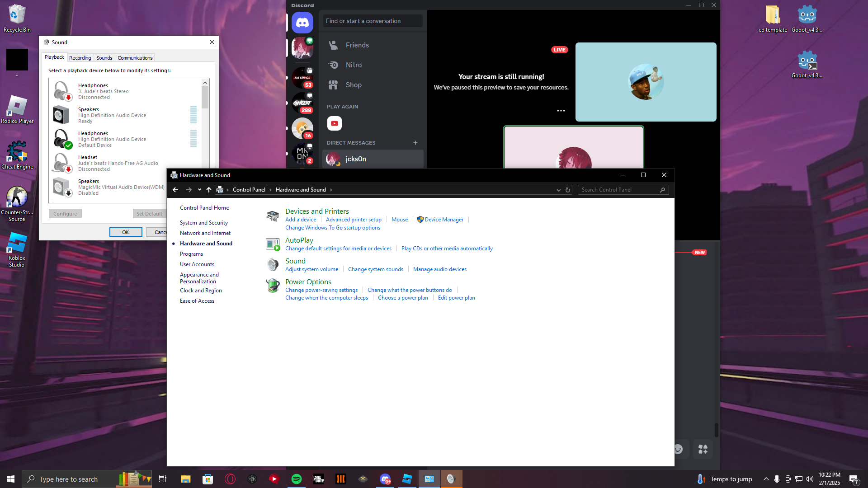Open Discord home direct messages icon
Viewport: 868px width, 488px height.
click(302, 22)
